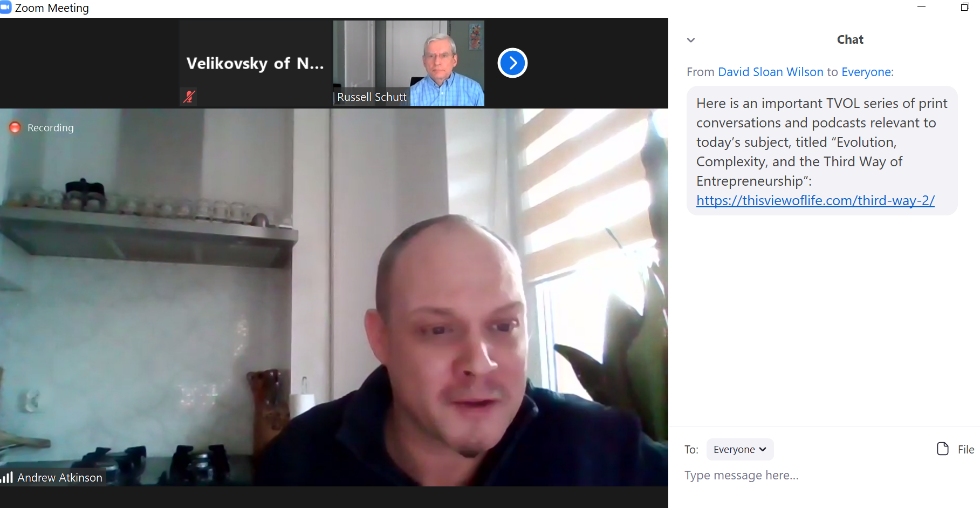Image resolution: width=980 pixels, height=508 pixels.
Task: Open the Everyone recipient dropdown
Action: coord(740,449)
